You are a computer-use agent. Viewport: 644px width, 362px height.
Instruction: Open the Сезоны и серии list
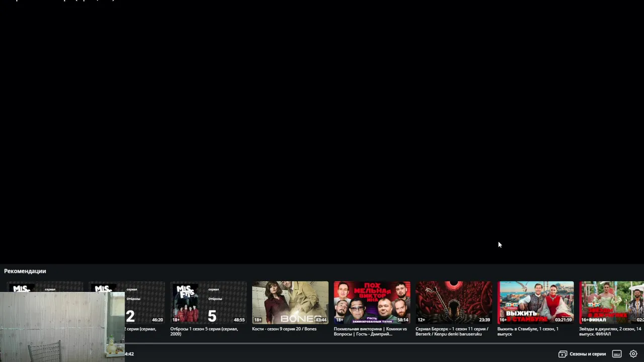click(582, 354)
